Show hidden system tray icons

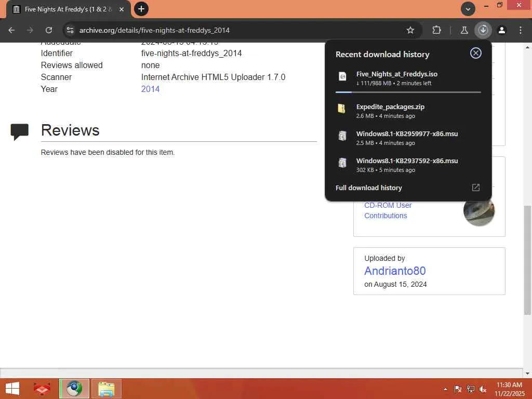(x=445, y=389)
